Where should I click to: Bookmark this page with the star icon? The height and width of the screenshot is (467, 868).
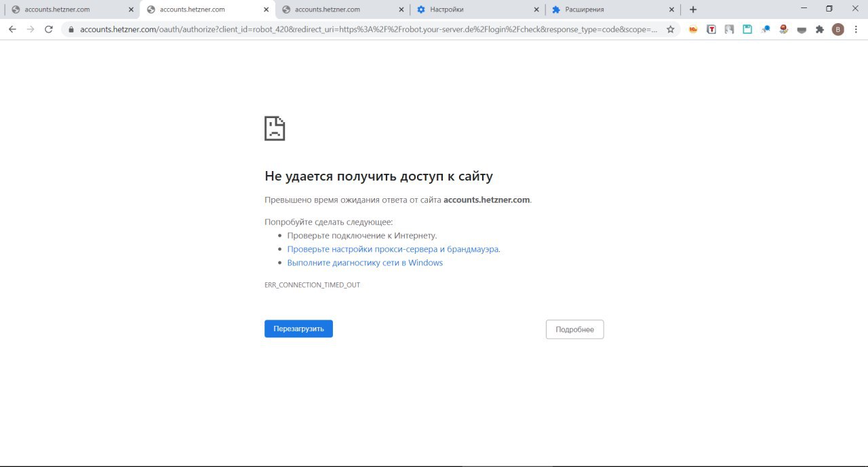click(671, 29)
